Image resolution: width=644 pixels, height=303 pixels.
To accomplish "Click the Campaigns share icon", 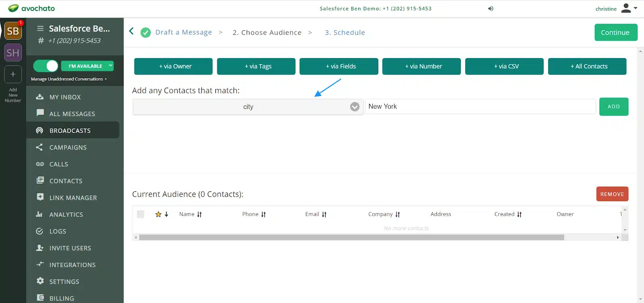I will point(39,147).
